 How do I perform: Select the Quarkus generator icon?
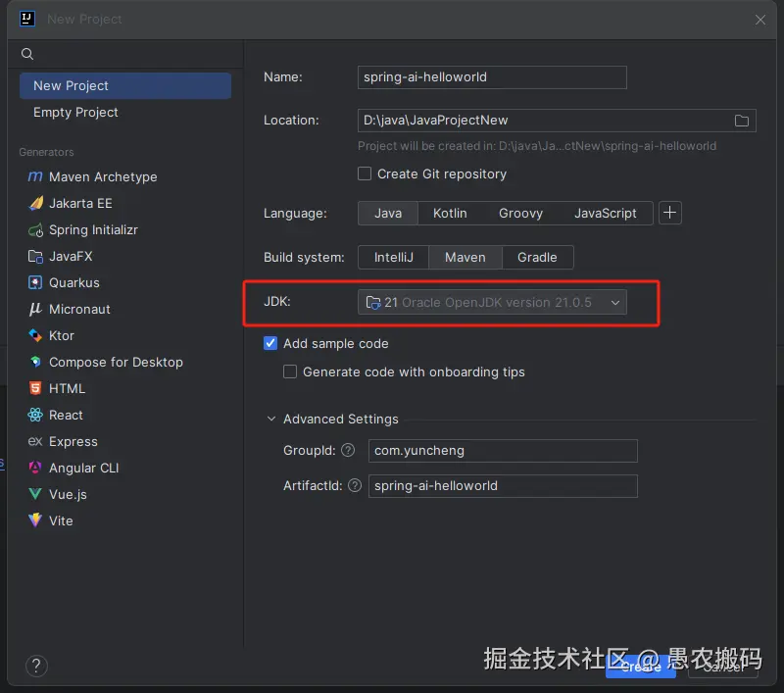point(35,283)
